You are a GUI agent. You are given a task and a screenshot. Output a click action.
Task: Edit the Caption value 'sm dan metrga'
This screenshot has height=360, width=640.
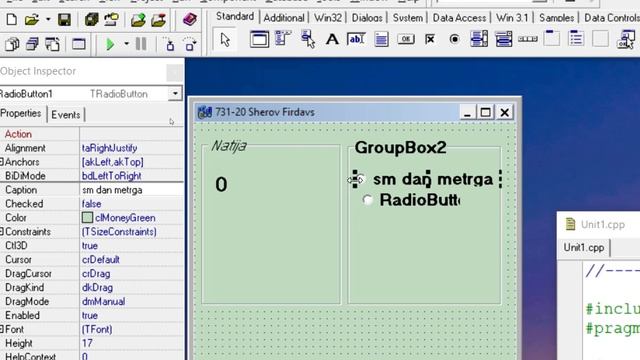(x=131, y=190)
